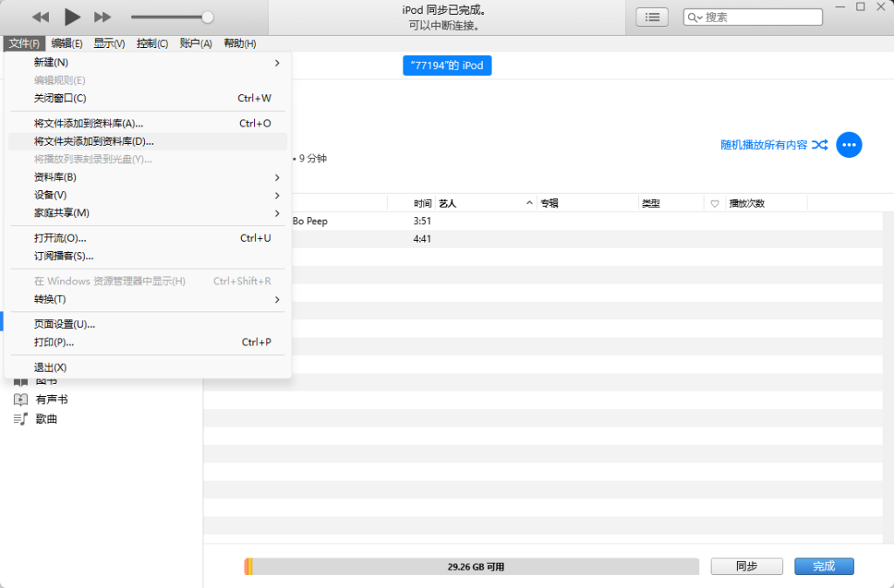Click the blue 完成 done button
The height and width of the screenshot is (588, 894).
click(823, 566)
